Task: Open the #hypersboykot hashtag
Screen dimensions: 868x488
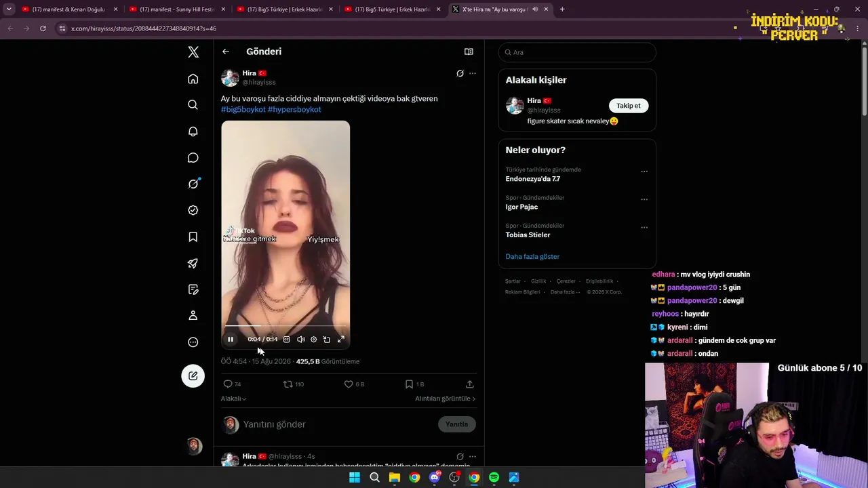Action: [294, 109]
